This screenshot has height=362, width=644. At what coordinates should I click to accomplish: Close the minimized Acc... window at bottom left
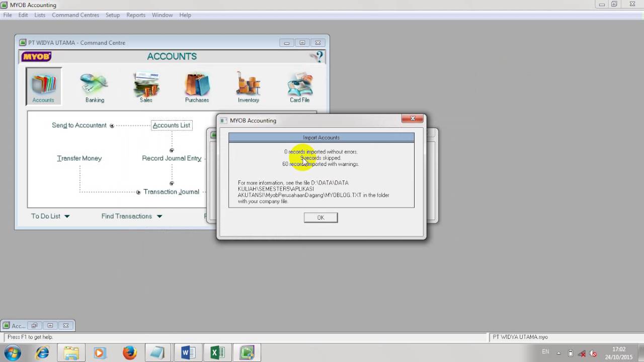pyautogui.click(x=66, y=325)
